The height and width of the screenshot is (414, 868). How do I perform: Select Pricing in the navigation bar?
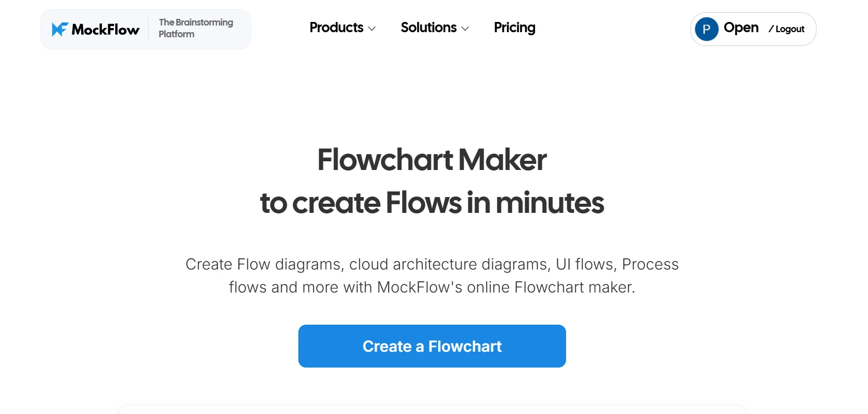(x=514, y=28)
